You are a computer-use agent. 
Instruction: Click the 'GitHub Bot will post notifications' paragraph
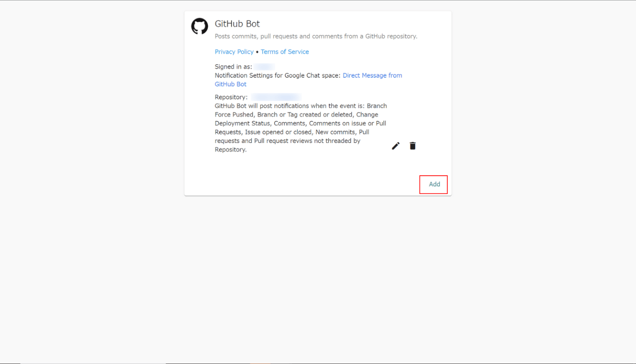pos(301,128)
